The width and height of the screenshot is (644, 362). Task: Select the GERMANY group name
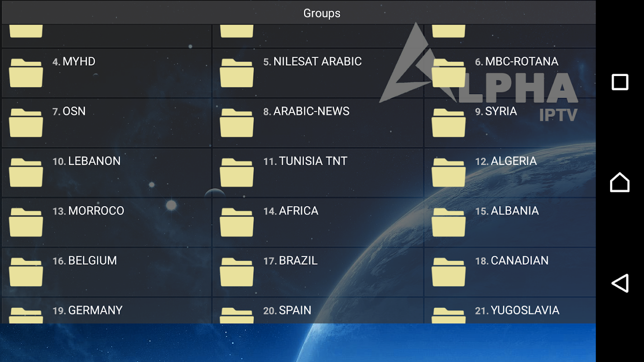pyautogui.click(x=95, y=310)
